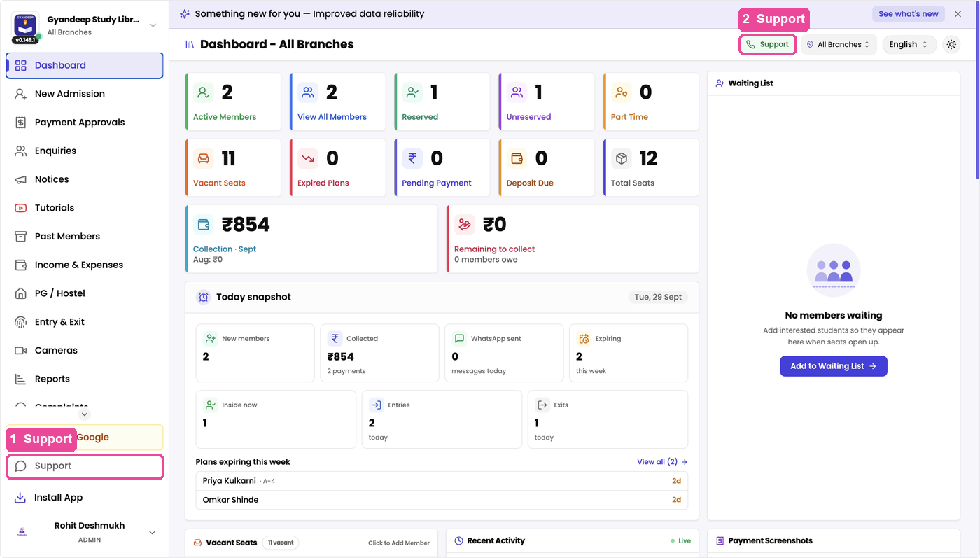Click the page scrollbar thumb on the right edge
This screenshot has width=980, height=558.
pos(977,91)
